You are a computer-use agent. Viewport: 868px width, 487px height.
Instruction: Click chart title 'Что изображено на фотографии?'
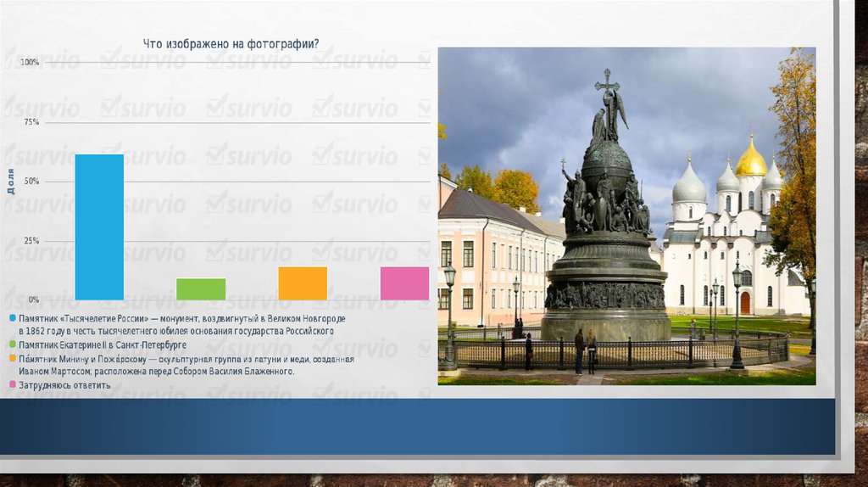231,44
